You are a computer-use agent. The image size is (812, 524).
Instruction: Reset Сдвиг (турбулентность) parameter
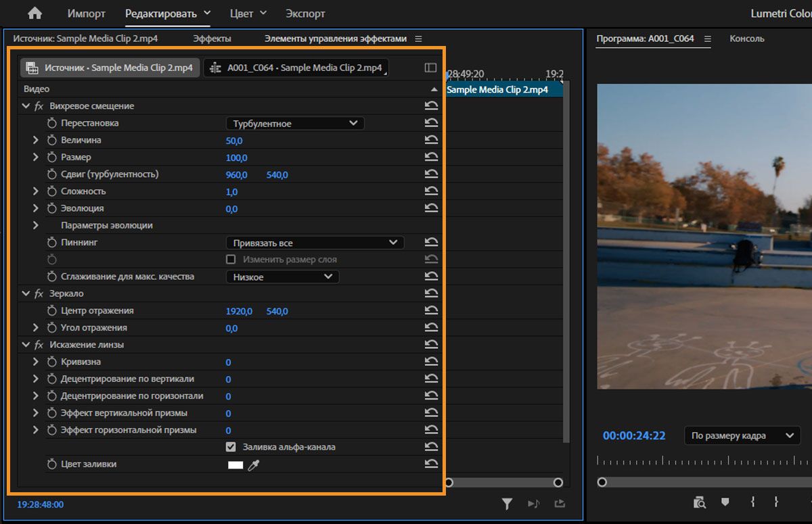click(431, 174)
